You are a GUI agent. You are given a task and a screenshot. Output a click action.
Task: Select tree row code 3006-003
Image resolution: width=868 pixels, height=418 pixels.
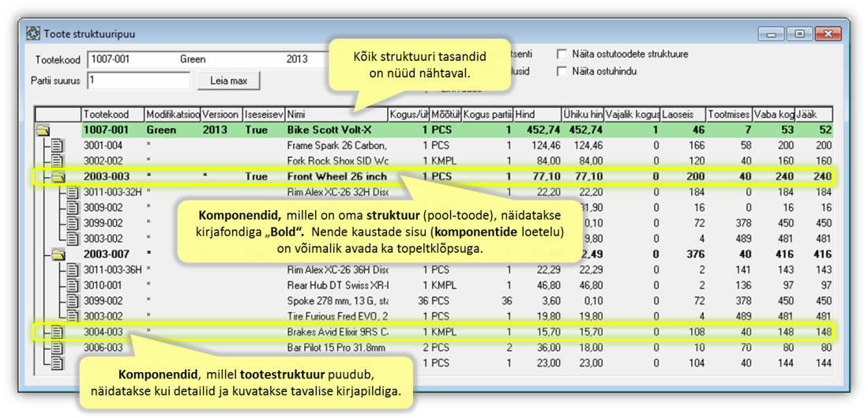pos(103,348)
